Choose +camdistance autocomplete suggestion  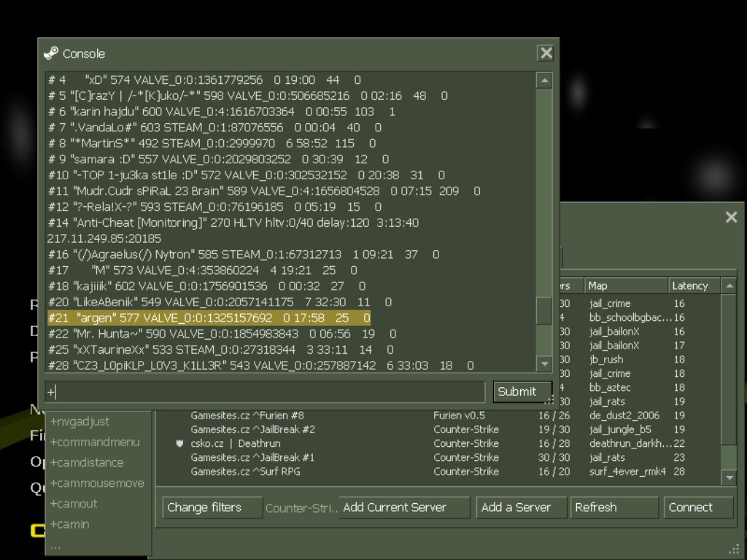click(x=98, y=462)
